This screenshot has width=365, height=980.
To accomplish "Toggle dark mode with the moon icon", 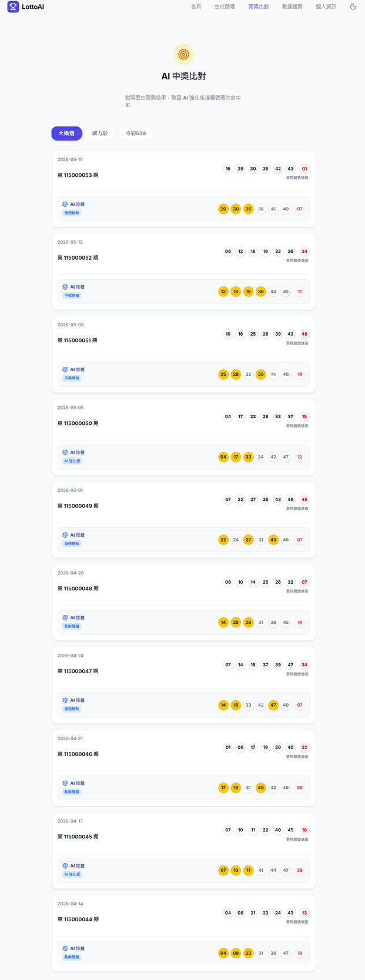I will 353,6.
